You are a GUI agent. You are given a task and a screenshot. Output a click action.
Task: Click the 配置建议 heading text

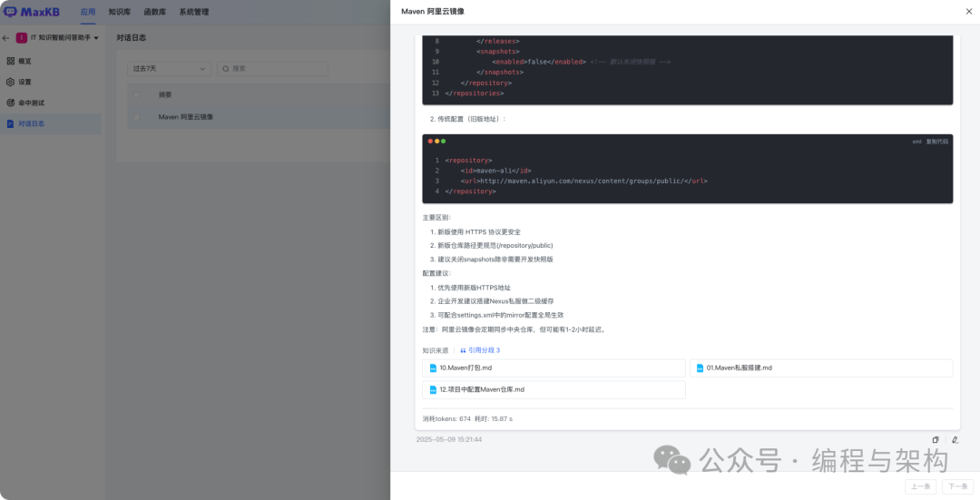(x=436, y=273)
